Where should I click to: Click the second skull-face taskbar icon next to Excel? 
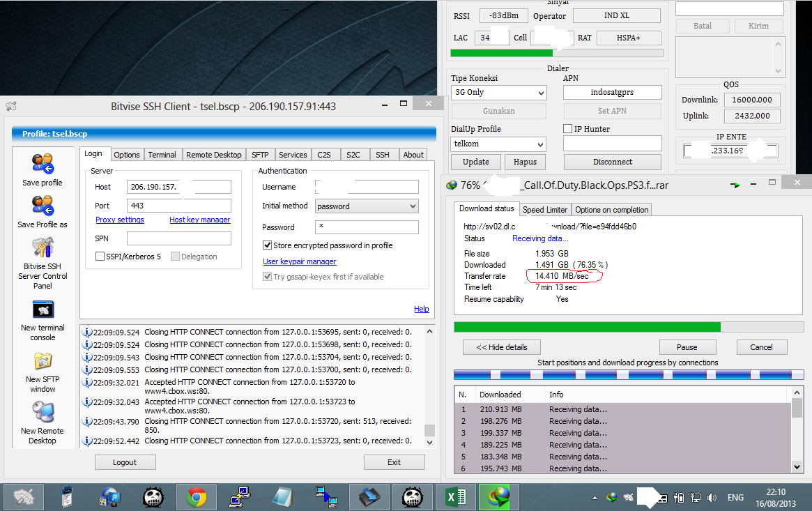tap(413, 498)
